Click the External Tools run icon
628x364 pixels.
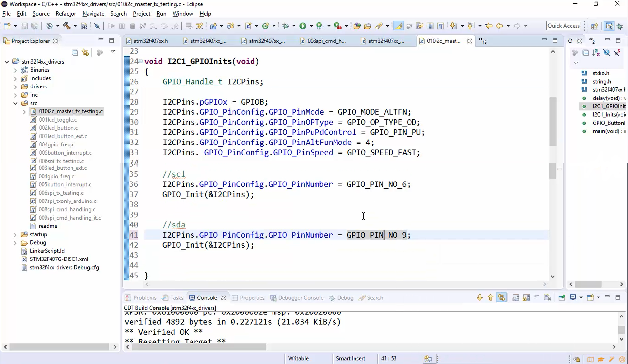tap(337, 26)
